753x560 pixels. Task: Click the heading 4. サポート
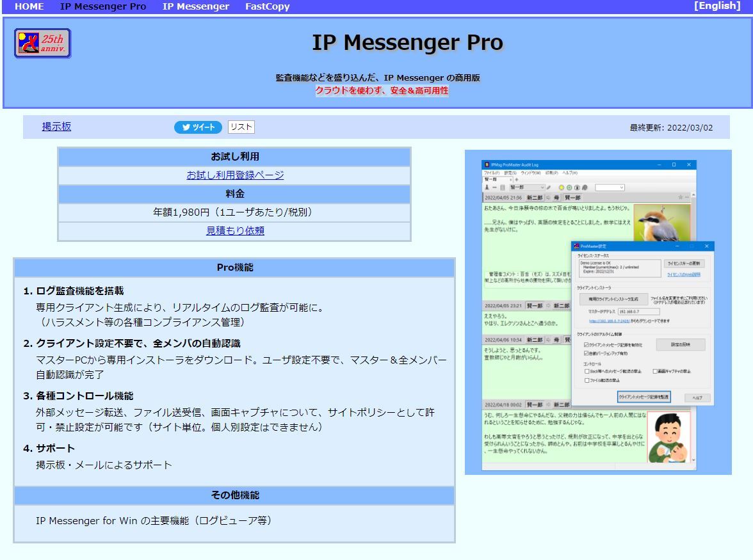49,448
